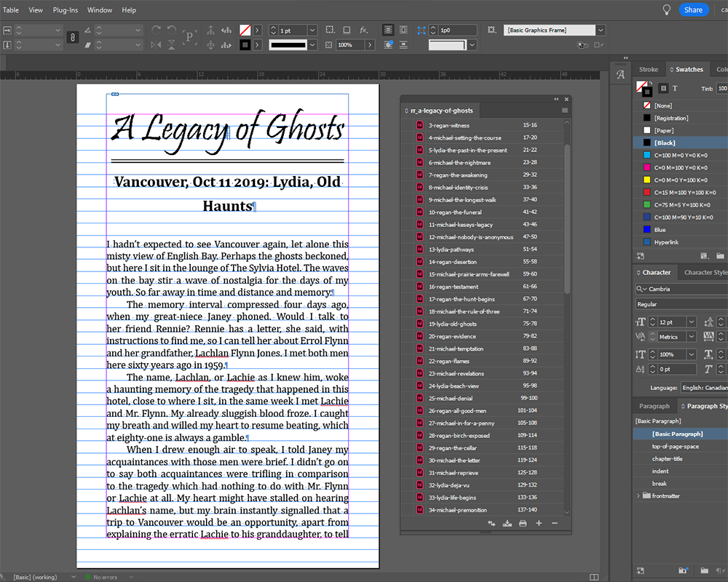Click the fill swatch in control bar

pyautogui.click(x=245, y=30)
